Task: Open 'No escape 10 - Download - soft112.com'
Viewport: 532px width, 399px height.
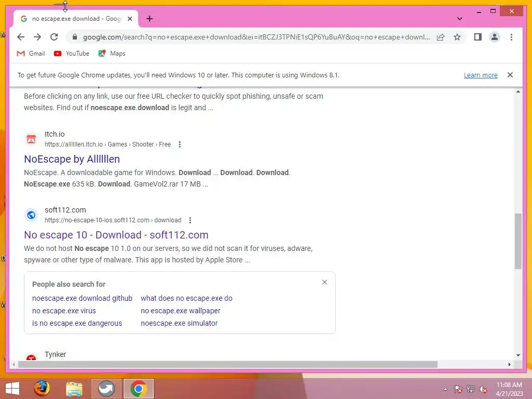Action: (x=116, y=235)
